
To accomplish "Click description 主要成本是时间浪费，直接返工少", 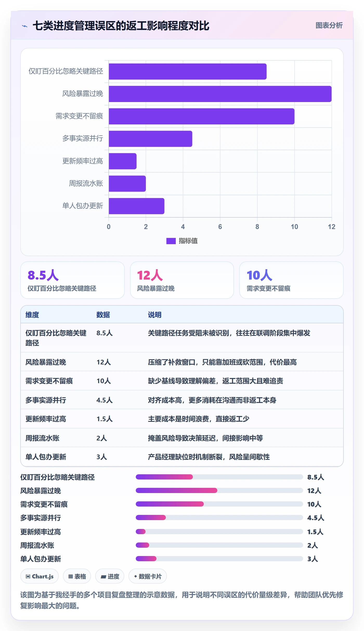I will coord(199,419).
